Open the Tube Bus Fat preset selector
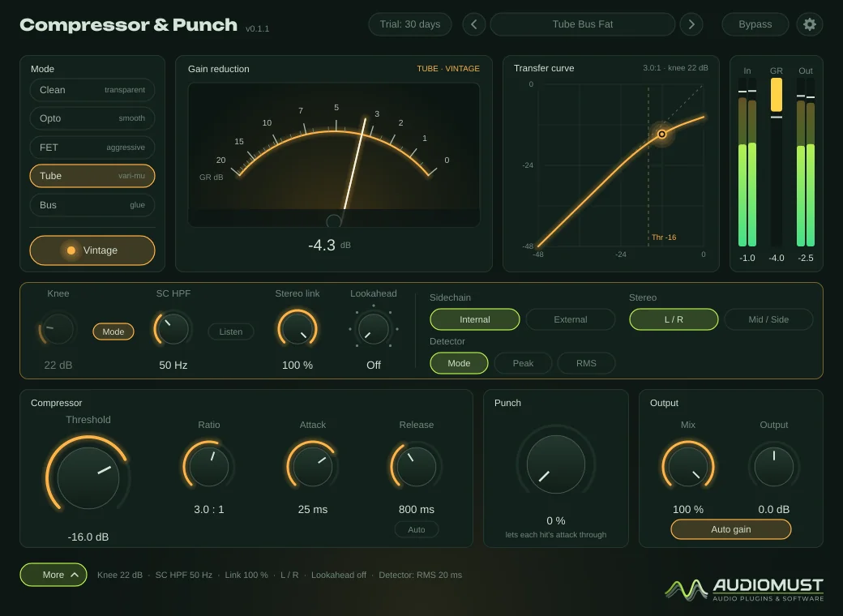 583,24
